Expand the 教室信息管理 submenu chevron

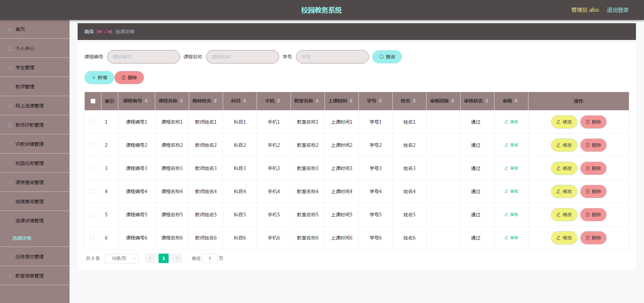pos(61,275)
